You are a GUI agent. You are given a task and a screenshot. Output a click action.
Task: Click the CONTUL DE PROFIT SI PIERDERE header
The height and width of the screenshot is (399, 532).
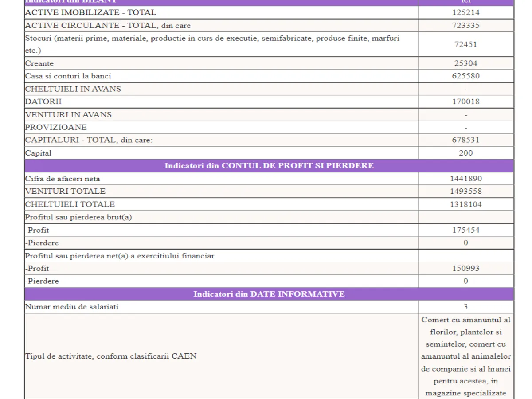pos(269,166)
